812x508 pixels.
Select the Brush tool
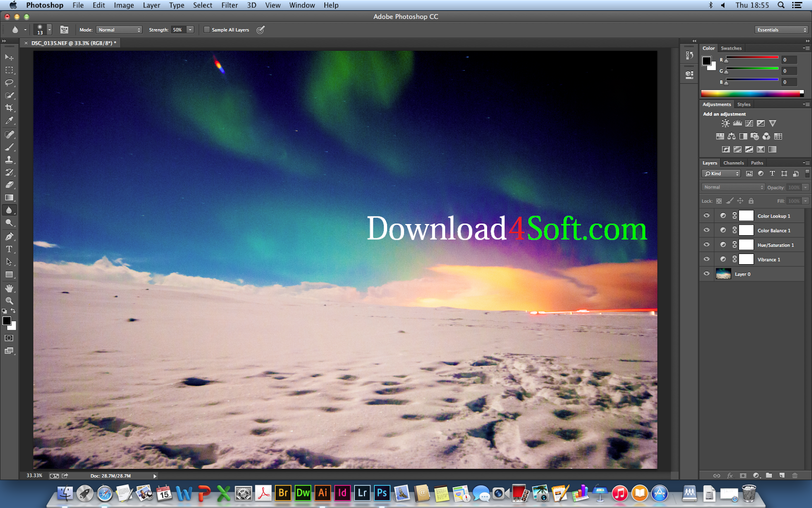tap(9, 147)
